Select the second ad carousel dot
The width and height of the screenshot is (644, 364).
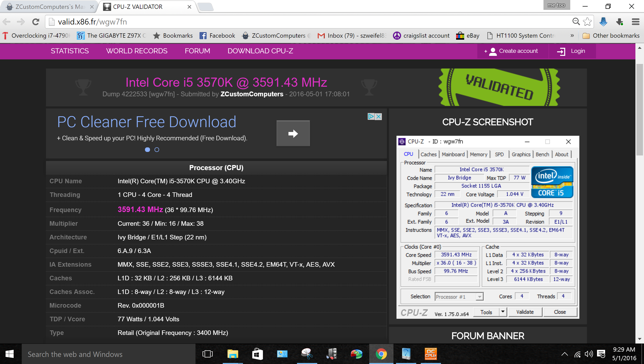[x=157, y=150]
